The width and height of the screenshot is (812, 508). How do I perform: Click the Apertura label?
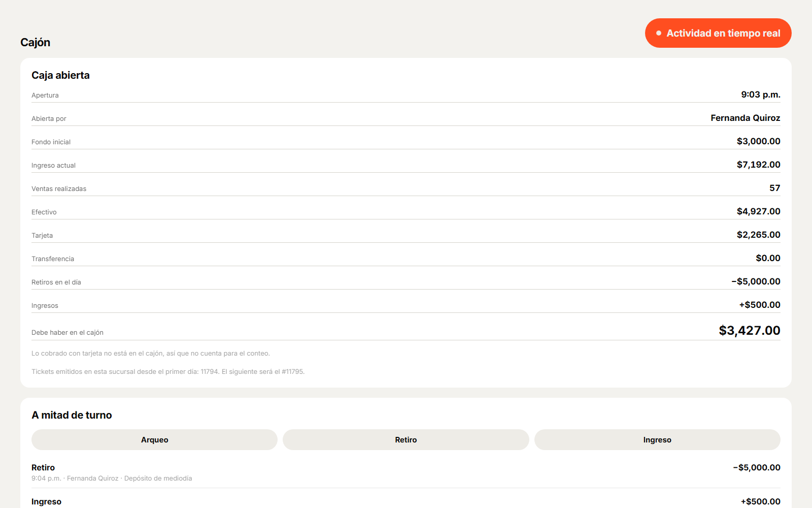click(45, 96)
